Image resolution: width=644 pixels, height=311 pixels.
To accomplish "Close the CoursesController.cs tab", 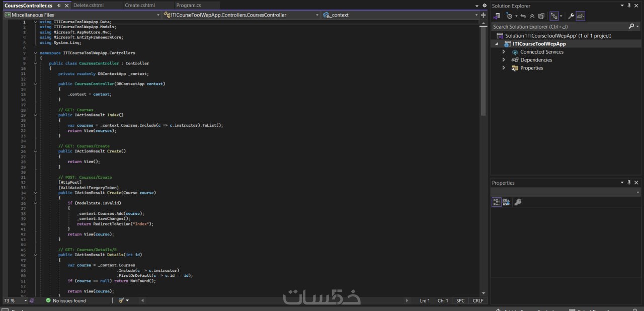I will [67, 6].
